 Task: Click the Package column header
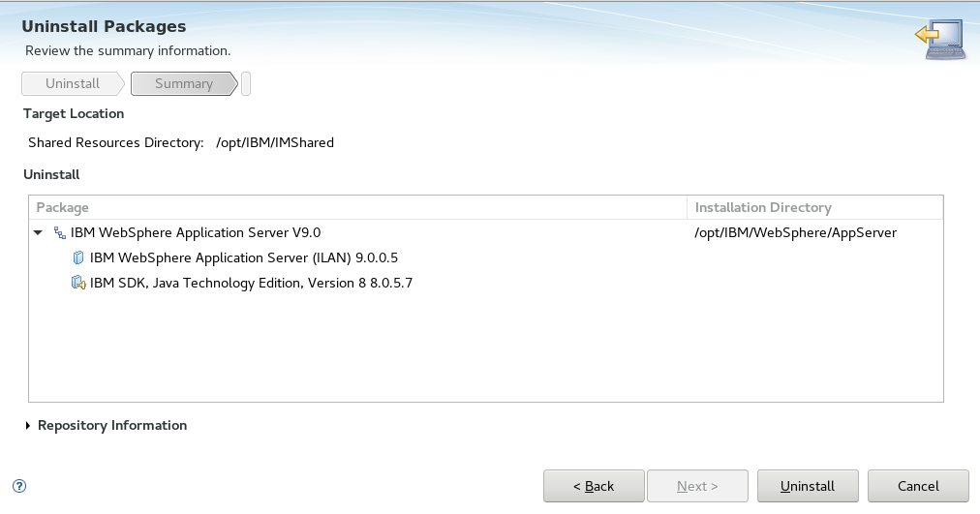pyautogui.click(x=357, y=207)
